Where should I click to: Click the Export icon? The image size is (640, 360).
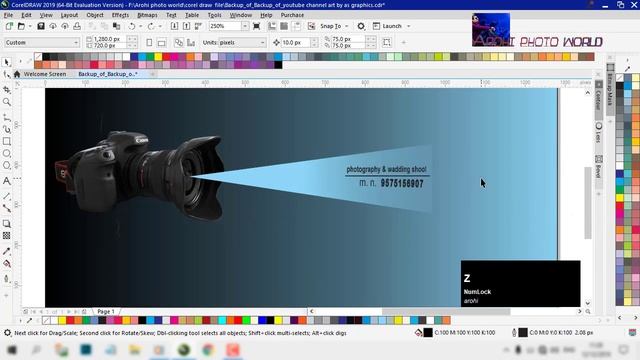tap(186, 26)
